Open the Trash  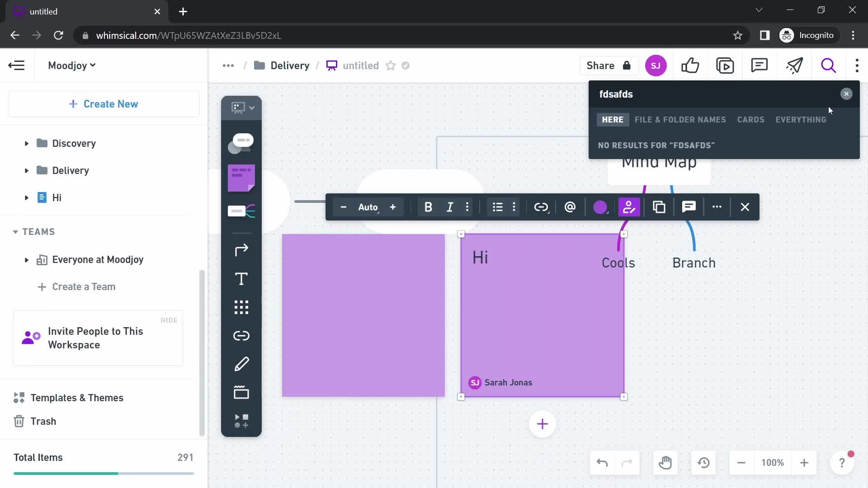pos(35,421)
